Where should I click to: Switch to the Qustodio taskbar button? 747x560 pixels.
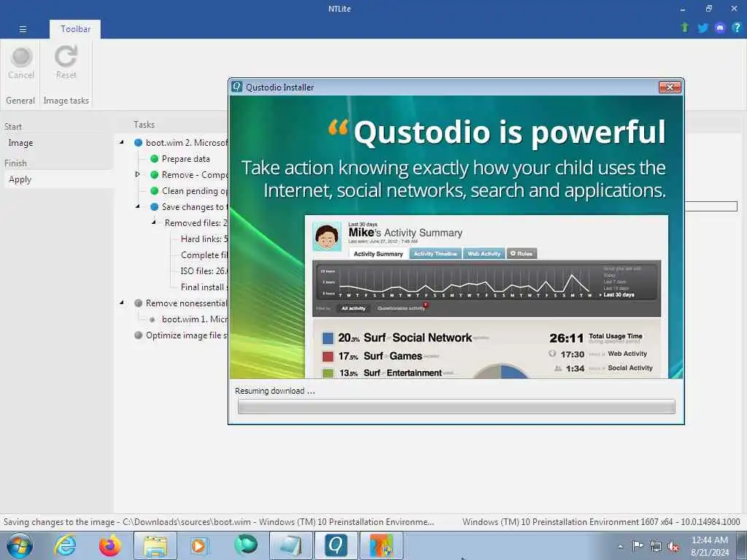pyautogui.click(x=336, y=545)
